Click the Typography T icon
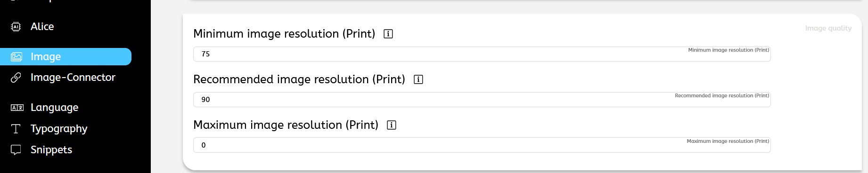The height and width of the screenshot is (173, 868). (16, 129)
